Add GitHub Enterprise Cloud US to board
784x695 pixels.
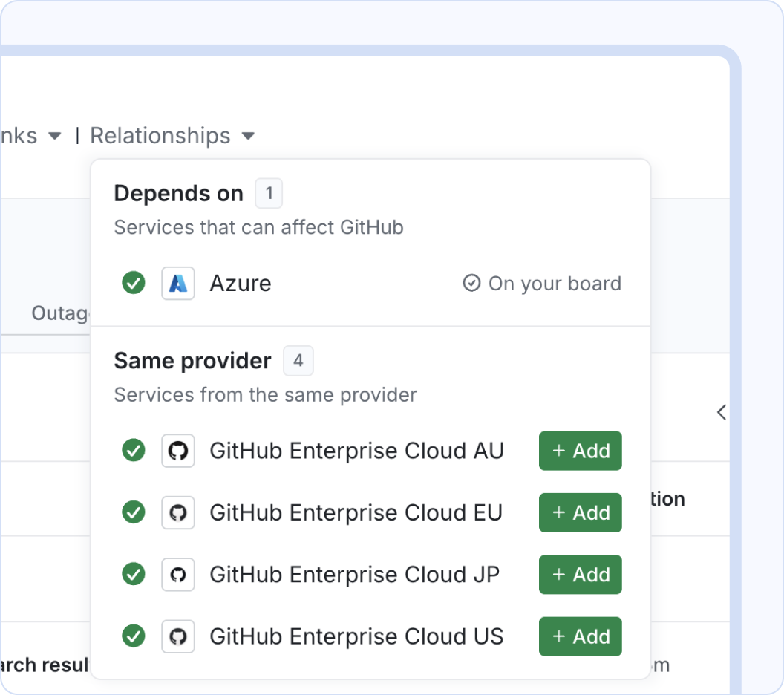pyautogui.click(x=581, y=636)
